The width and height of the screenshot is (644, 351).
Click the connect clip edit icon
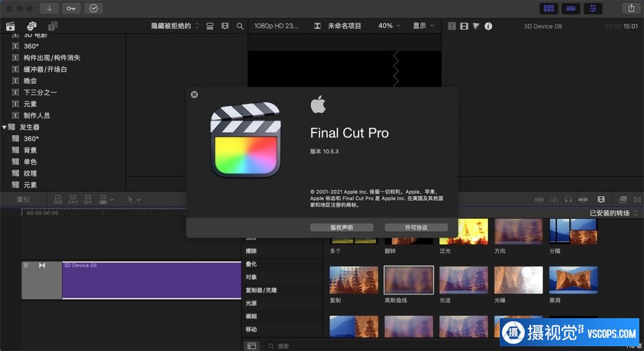click(58, 200)
